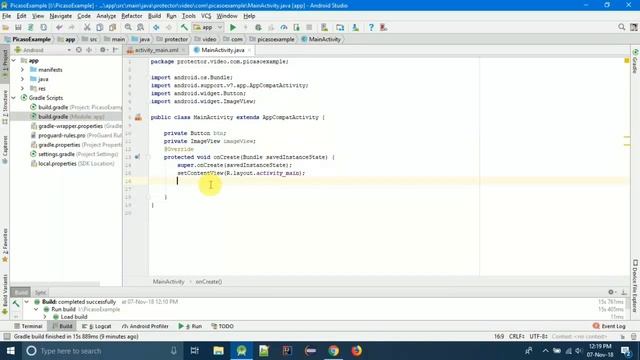640x360 pixels.
Task: Click the Cut scissors icon
Action: (x=87, y=27)
